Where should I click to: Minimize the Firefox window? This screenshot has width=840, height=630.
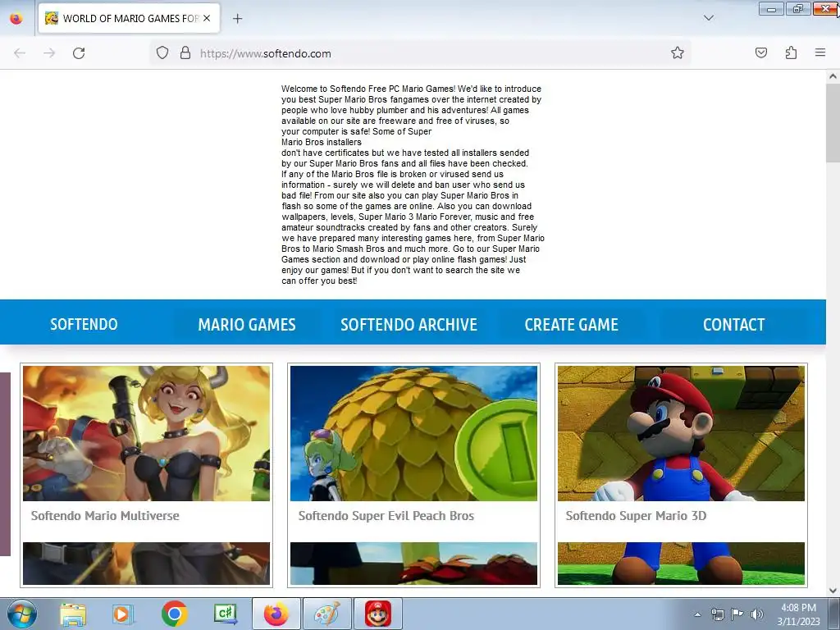[x=771, y=9]
